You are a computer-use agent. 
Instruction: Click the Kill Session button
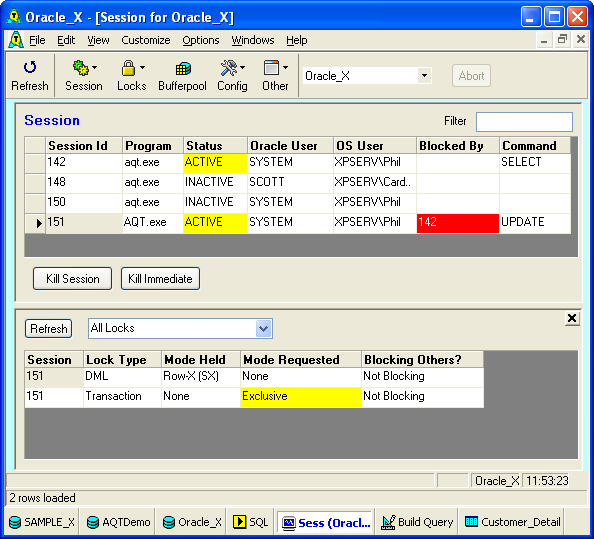tap(72, 279)
